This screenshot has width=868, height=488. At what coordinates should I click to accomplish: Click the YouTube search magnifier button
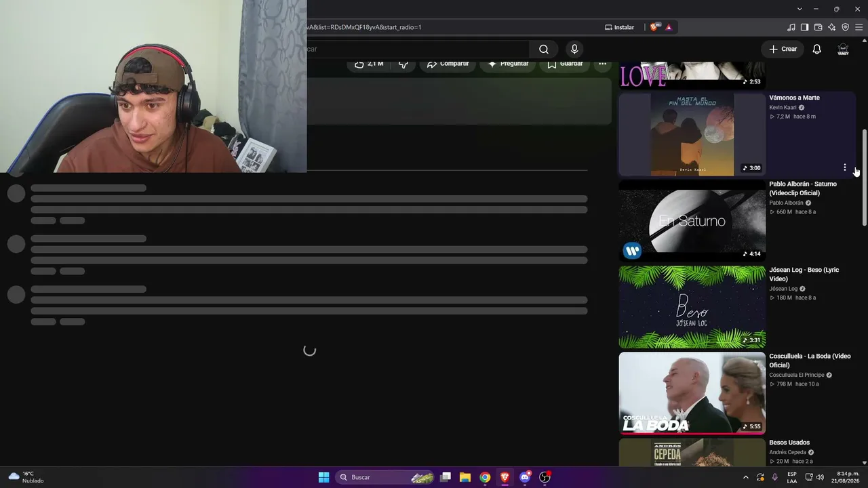543,49
